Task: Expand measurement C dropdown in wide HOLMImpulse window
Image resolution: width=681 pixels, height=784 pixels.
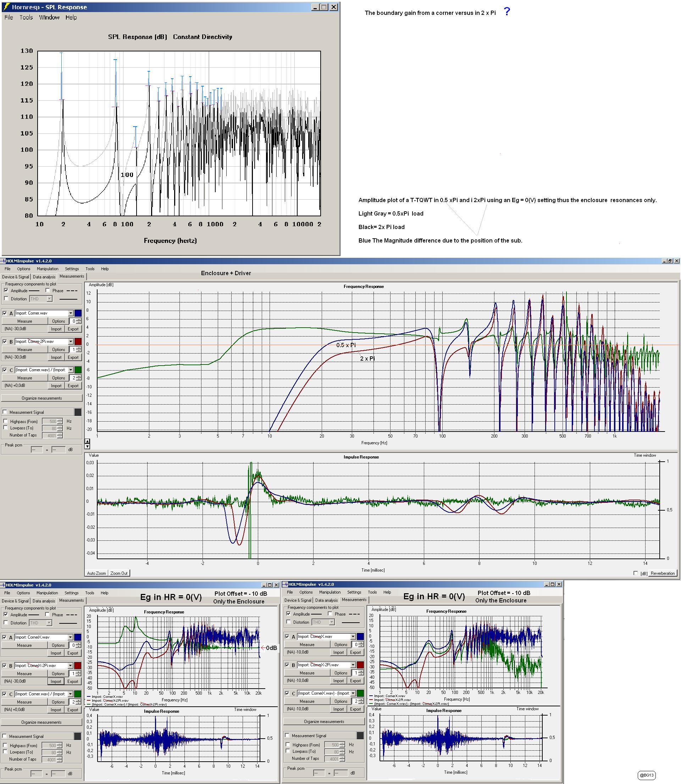Action: pyautogui.click(x=71, y=370)
